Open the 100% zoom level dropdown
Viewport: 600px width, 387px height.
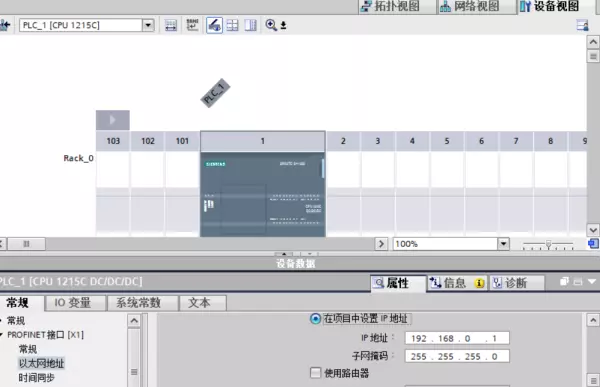click(x=504, y=244)
